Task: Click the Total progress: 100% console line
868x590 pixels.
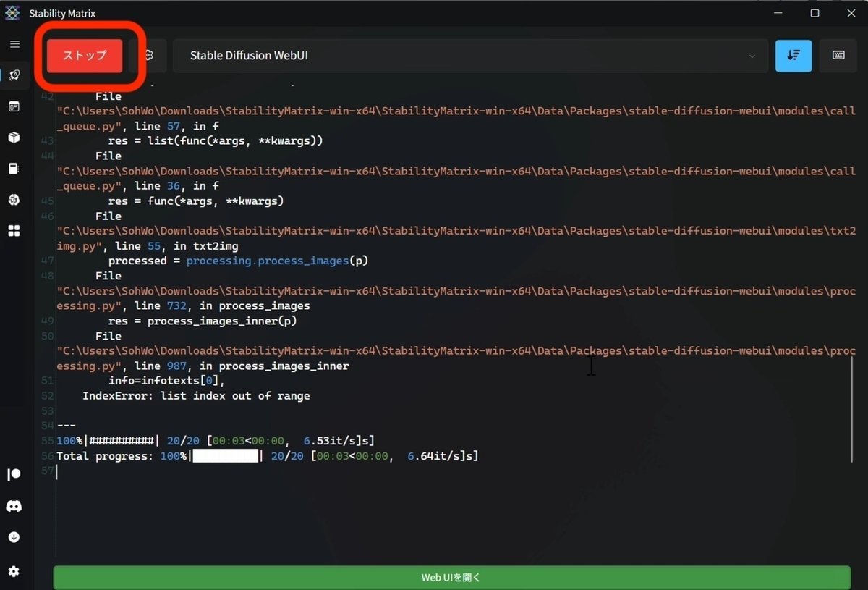Action: pyautogui.click(x=268, y=456)
